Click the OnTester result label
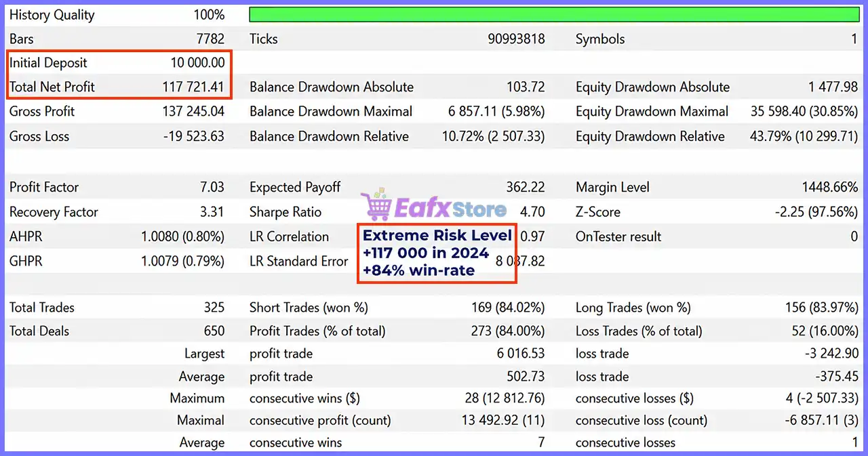 pyautogui.click(x=618, y=236)
